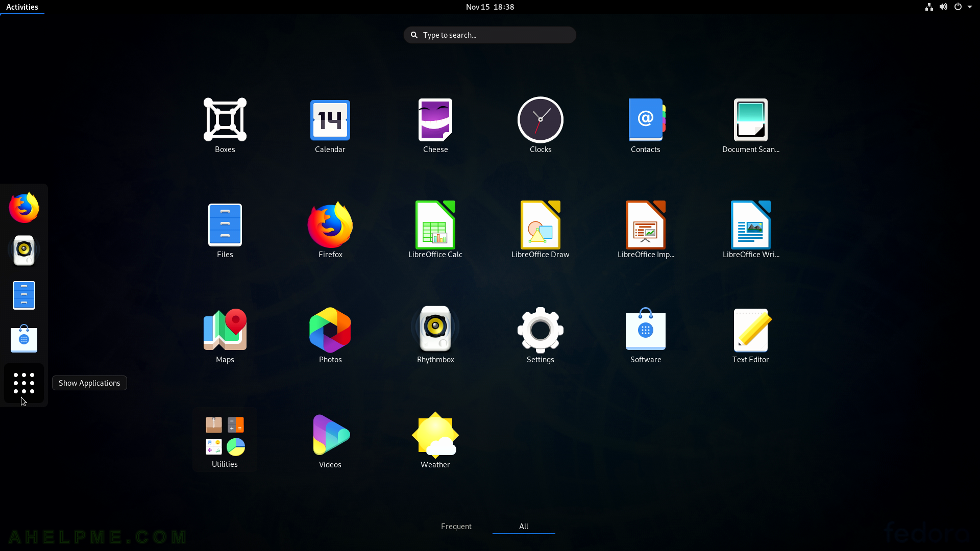Click the Activities button

(x=22, y=7)
